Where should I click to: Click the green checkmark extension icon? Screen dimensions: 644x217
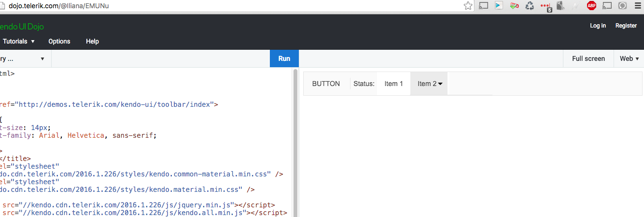[514, 6]
